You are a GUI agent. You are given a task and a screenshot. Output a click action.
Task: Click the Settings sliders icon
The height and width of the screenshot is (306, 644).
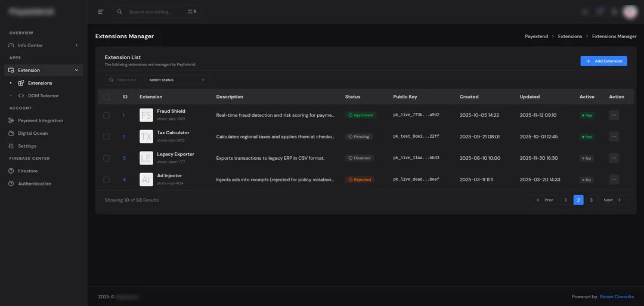pos(11,146)
